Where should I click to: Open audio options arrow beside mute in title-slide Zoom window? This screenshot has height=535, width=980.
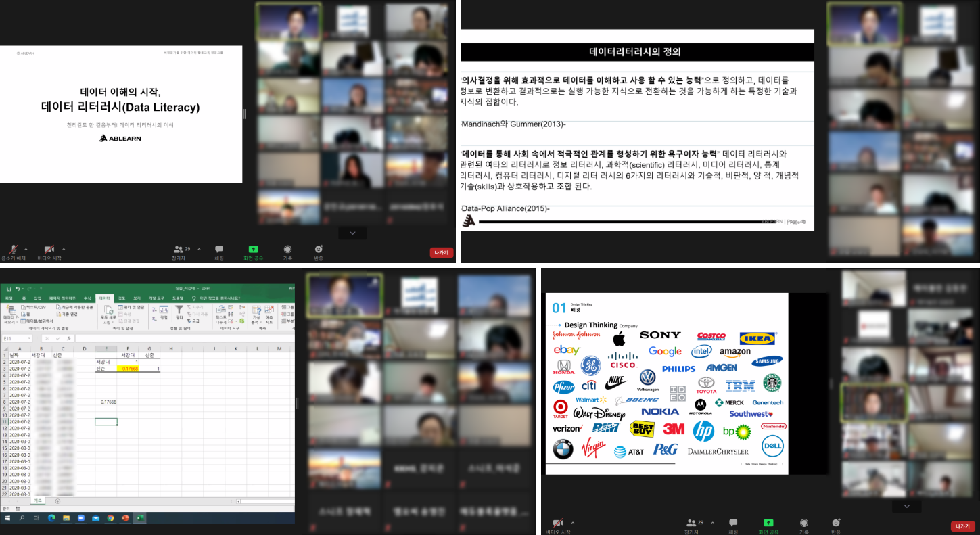click(x=26, y=248)
